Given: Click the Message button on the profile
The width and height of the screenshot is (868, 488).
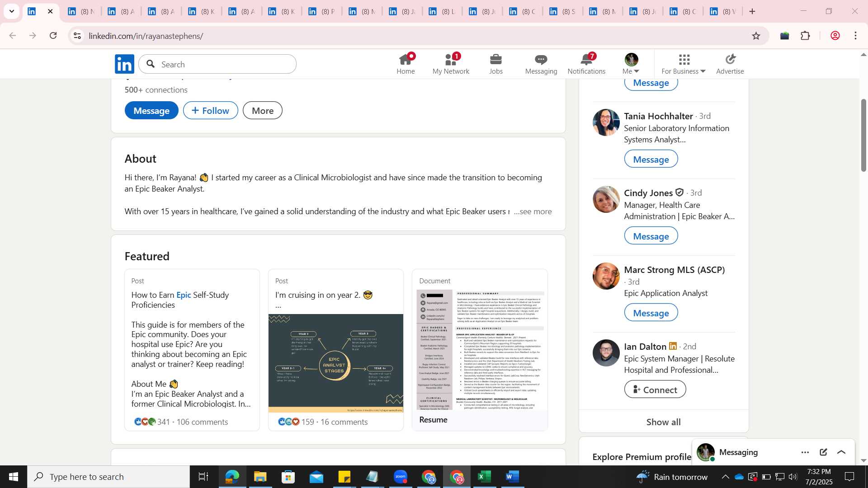Looking at the screenshot, I should pyautogui.click(x=151, y=111).
